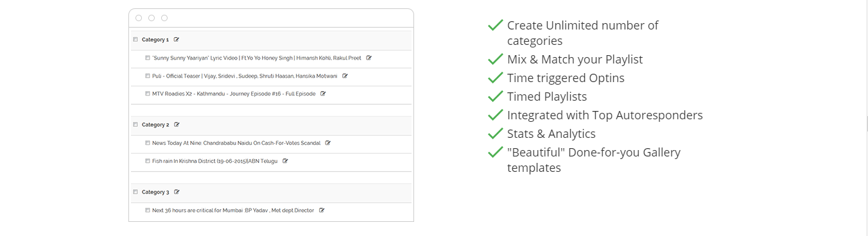Click edit icon next to Category 1
The width and height of the screenshot is (868, 236).
[177, 40]
